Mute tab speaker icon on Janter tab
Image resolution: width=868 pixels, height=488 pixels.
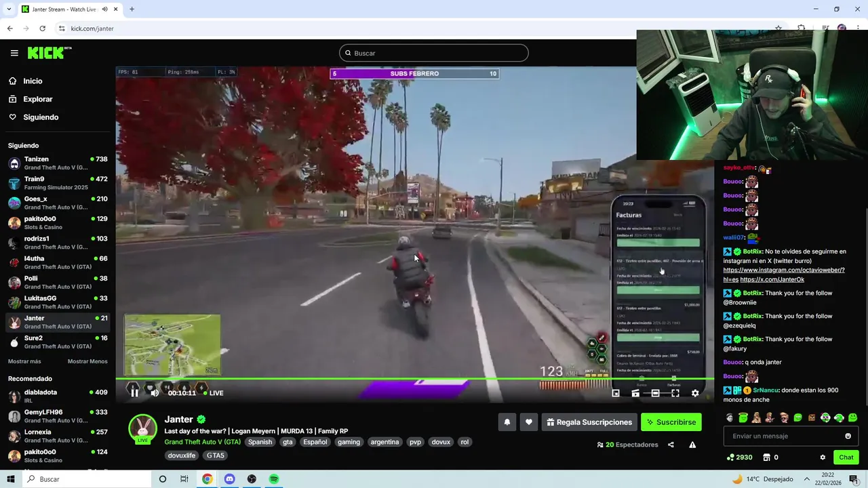[x=105, y=9]
